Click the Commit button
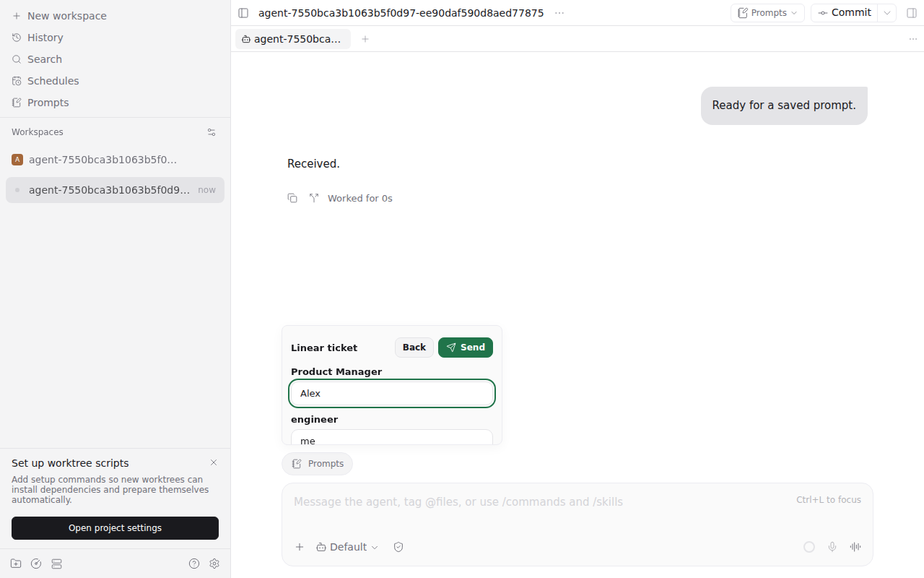 tap(844, 13)
